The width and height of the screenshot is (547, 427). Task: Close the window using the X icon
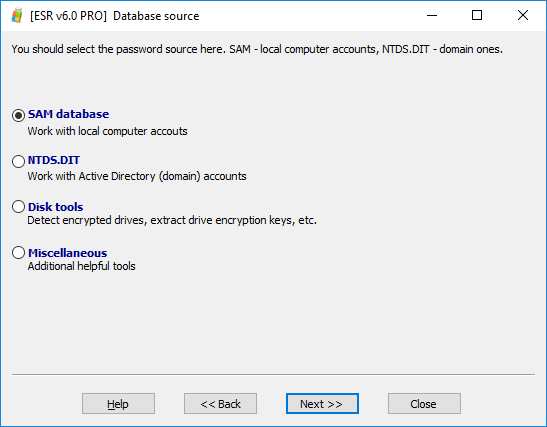point(523,15)
